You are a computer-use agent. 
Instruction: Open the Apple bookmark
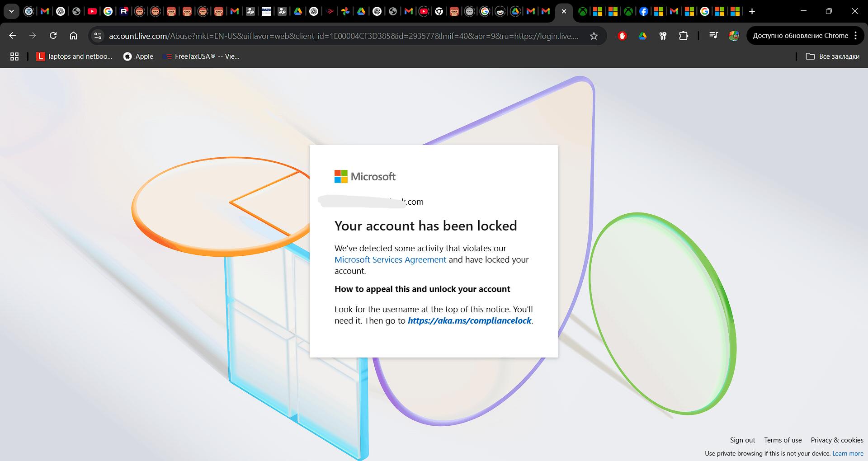138,56
